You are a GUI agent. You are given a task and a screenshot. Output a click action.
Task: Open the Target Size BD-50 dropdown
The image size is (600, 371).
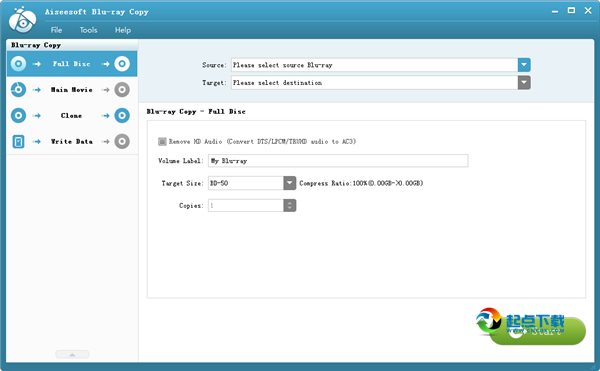290,183
